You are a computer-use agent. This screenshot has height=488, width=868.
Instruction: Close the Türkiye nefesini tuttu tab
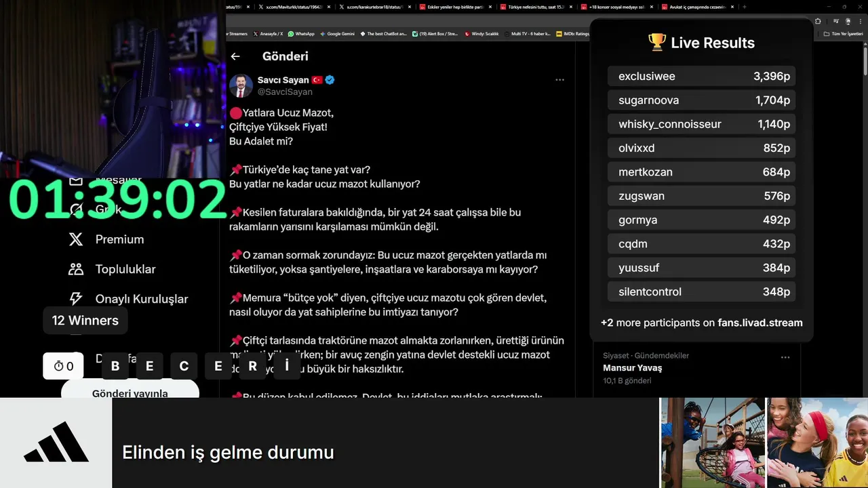click(x=570, y=7)
